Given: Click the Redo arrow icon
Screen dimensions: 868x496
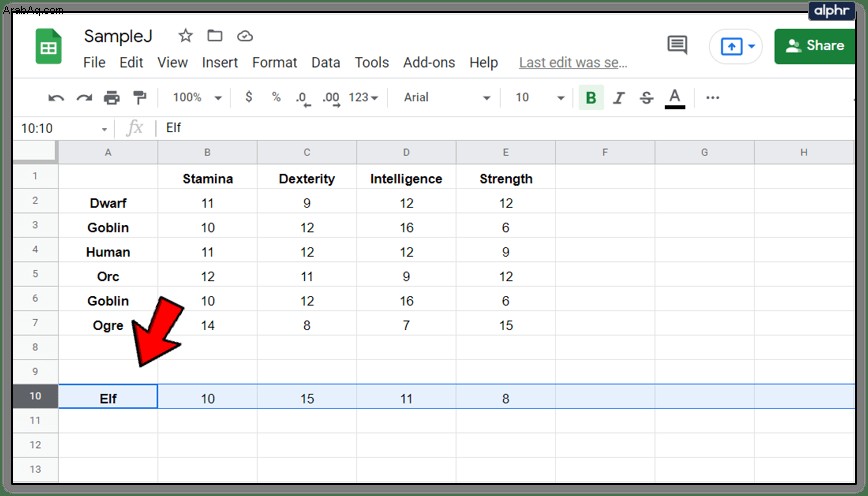Looking at the screenshot, I should tap(84, 98).
